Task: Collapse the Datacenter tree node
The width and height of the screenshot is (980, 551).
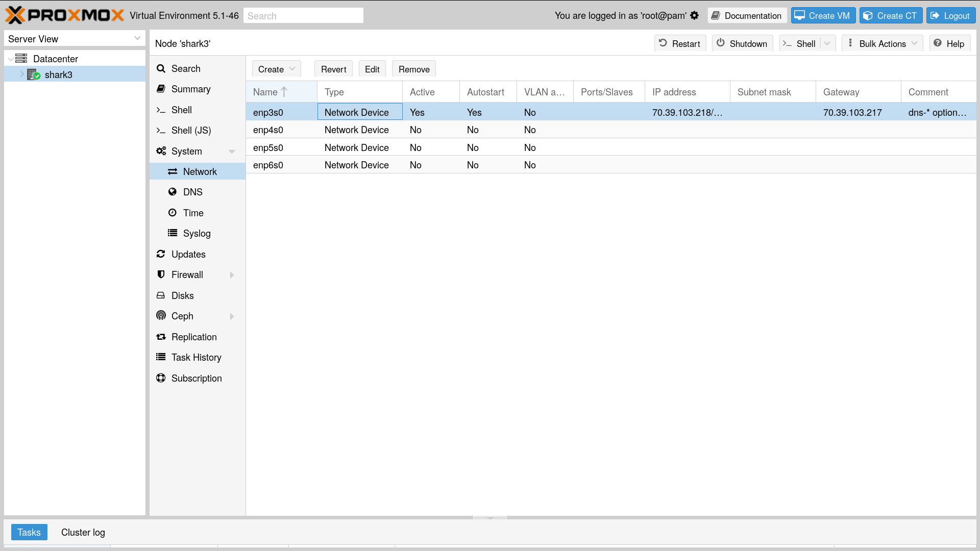Action: click(x=11, y=59)
